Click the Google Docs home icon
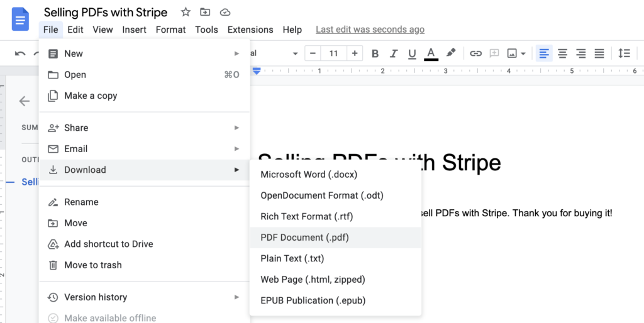Screen dimensions: 644x323 coord(20,19)
